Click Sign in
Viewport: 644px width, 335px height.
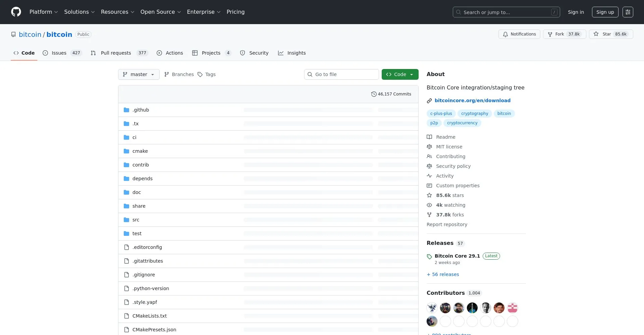[x=576, y=12]
